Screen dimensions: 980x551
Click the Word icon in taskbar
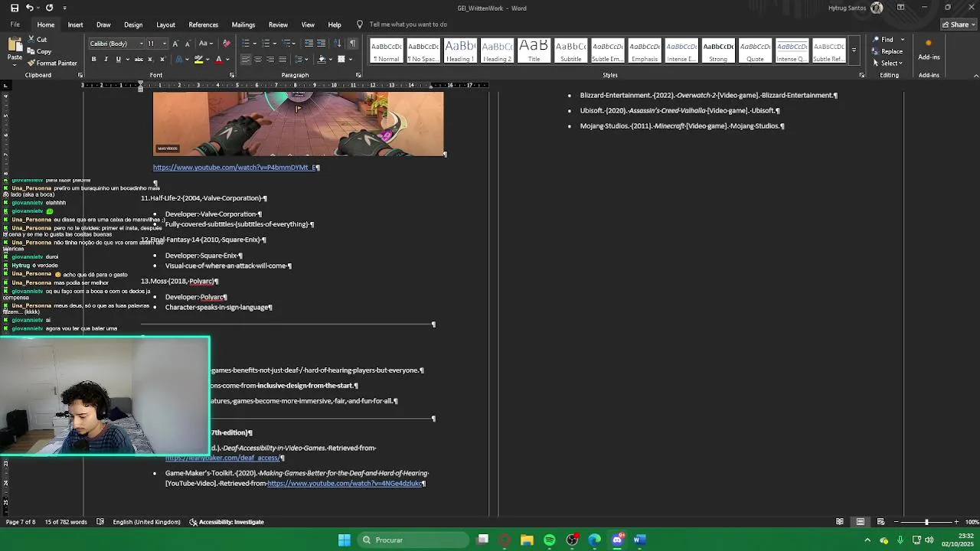pos(639,540)
